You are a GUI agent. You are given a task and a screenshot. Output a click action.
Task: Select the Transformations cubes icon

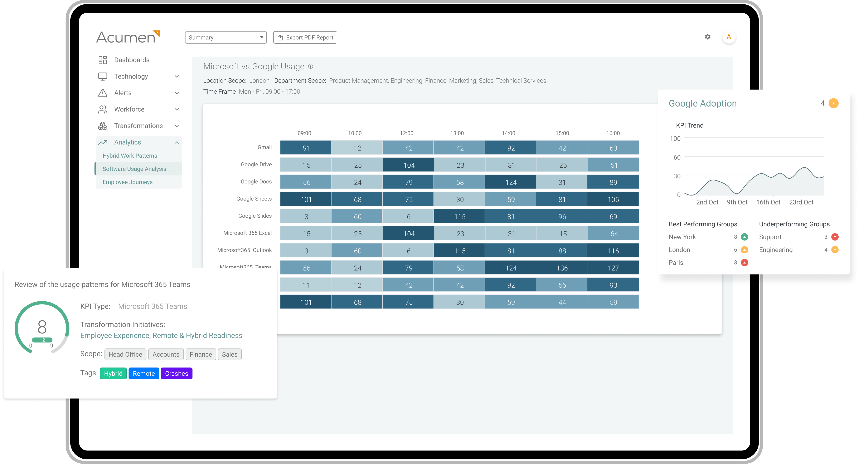(102, 126)
